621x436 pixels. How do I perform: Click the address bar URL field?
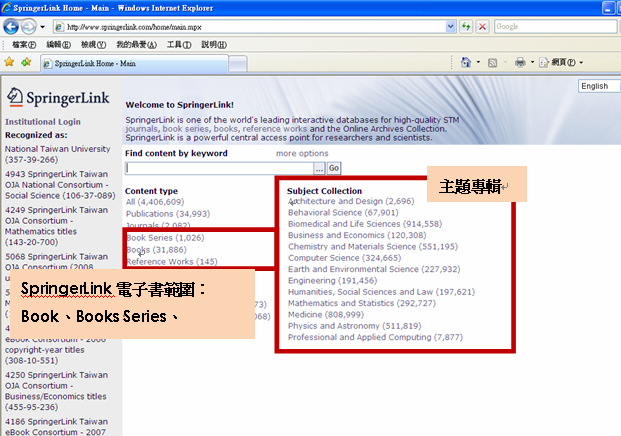tap(254, 27)
